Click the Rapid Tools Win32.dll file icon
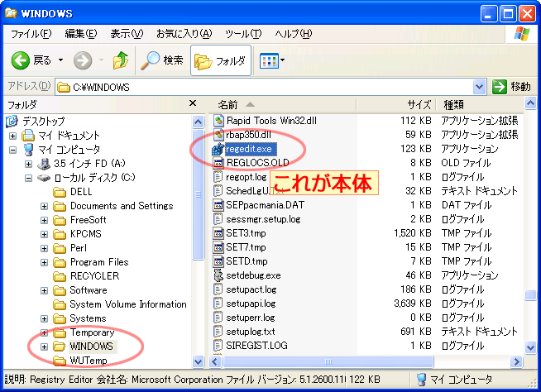 218,121
